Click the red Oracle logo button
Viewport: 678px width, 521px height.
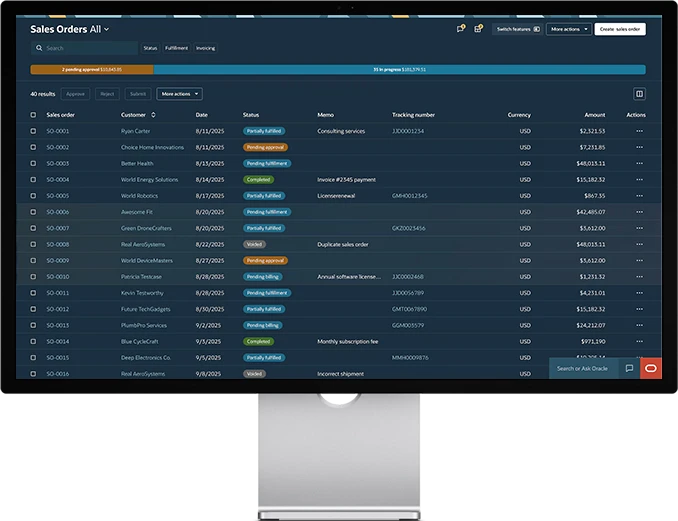point(651,368)
